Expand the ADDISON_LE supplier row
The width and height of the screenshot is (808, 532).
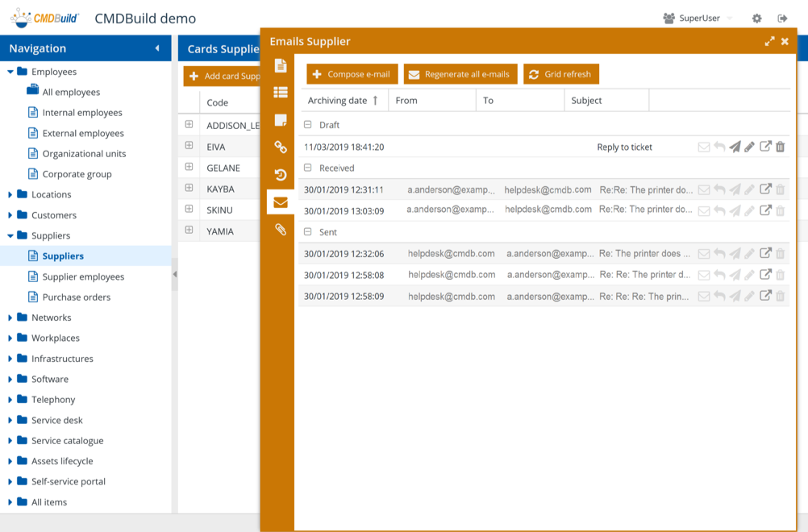[x=189, y=125]
